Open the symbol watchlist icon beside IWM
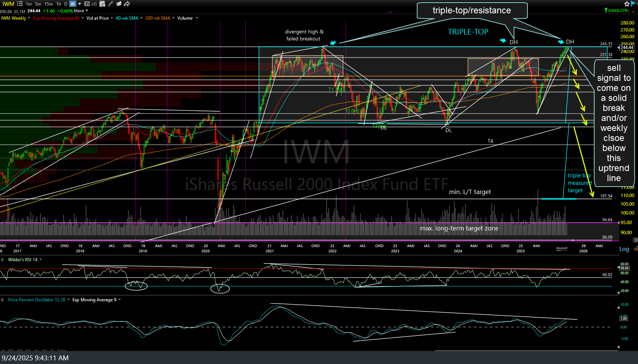Viewport: 638px width, 364px height. tap(19, 4)
